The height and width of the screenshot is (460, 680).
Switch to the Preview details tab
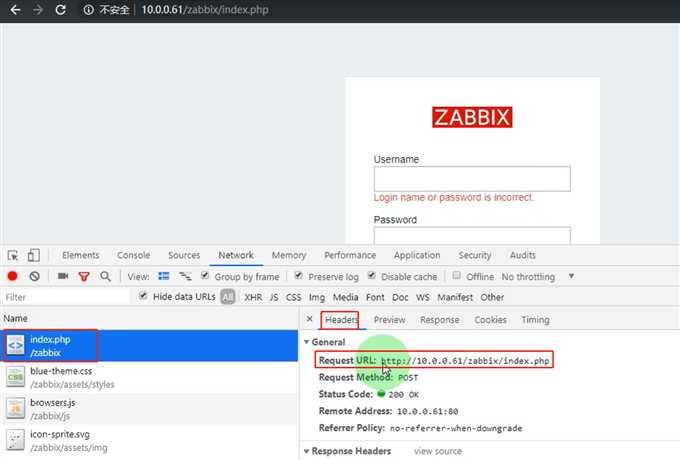(389, 320)
